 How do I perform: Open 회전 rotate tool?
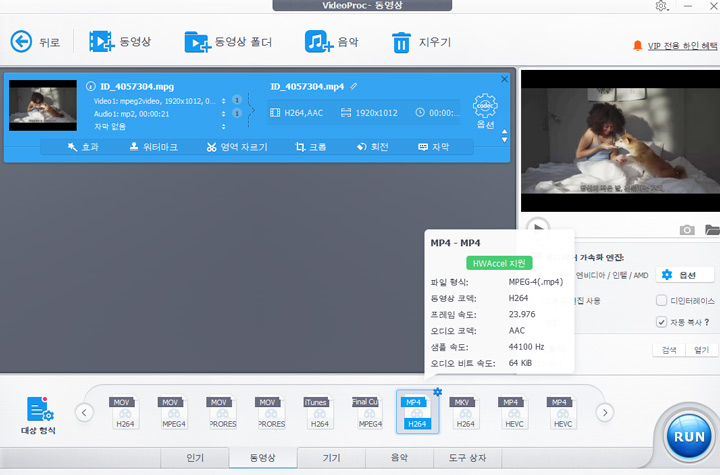tap(372, 147)
